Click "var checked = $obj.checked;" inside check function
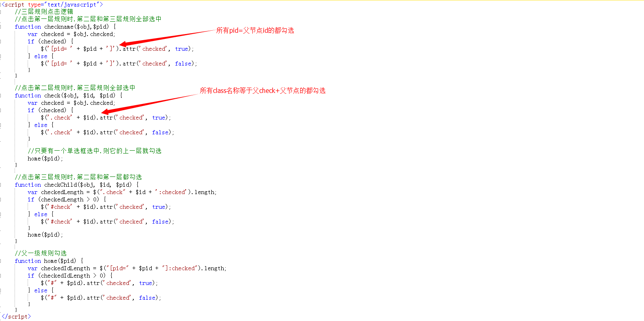The height and width of the screenshot is (321, 644). (x=72, y=103)
